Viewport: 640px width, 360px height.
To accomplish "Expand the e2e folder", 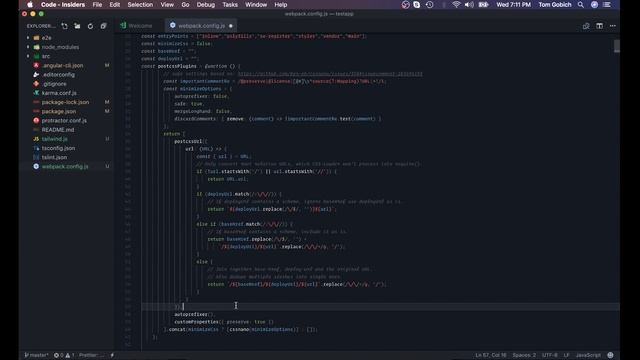I will [x=47, y=38].
